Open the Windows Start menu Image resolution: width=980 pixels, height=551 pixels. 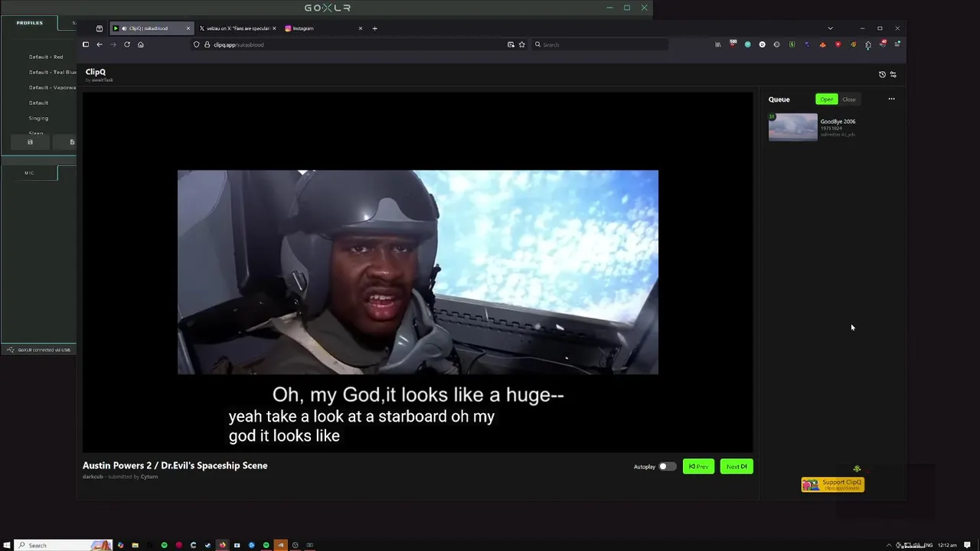click(x=7, y=545)
